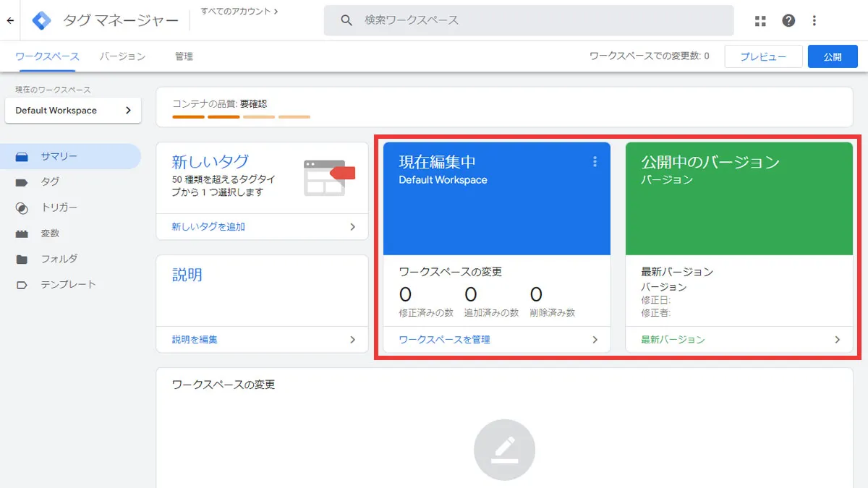This screenshot has width=868, height=488.
Task: Expand the Default Workspace selector
Action: point(72,110)
